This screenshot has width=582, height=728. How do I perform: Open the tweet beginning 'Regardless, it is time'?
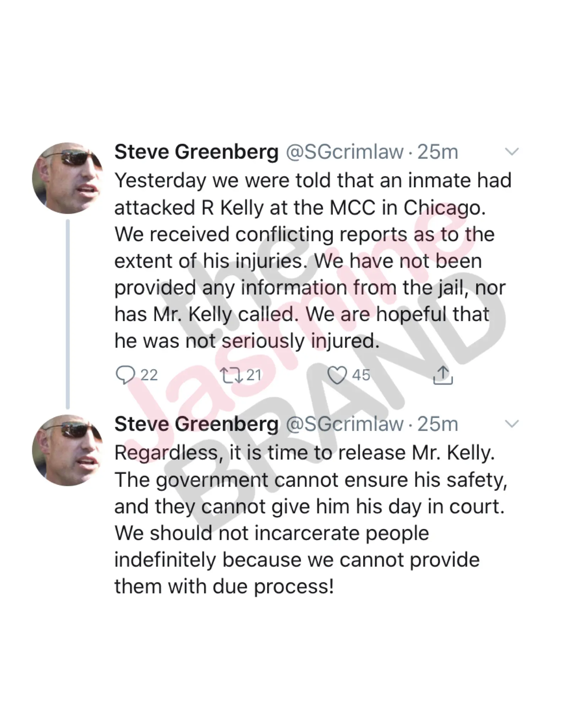pyautogui.click(x=309, y=520)
